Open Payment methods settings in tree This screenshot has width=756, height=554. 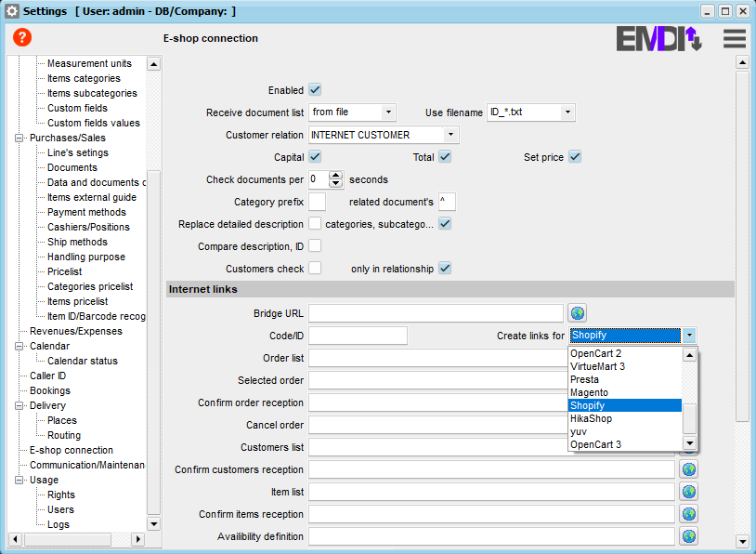(x=86, y=212)
